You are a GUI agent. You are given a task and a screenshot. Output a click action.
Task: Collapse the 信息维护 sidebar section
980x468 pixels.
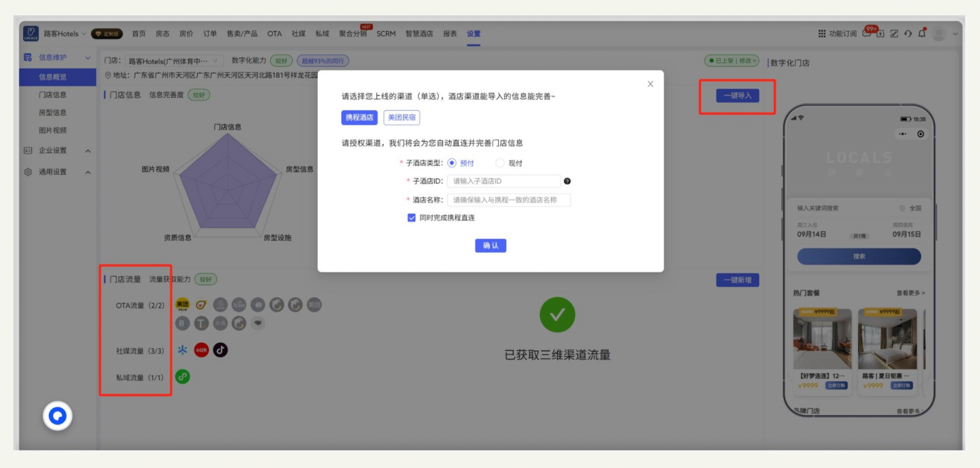[87, 58]
